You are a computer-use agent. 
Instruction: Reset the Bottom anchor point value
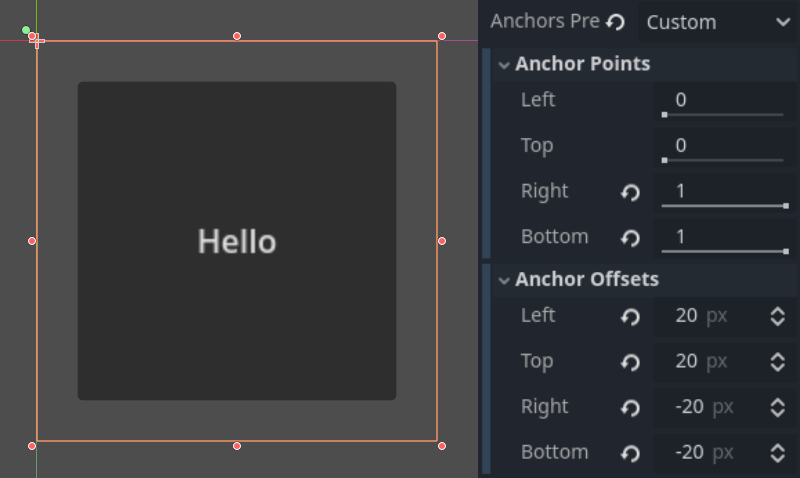(630, 238)
